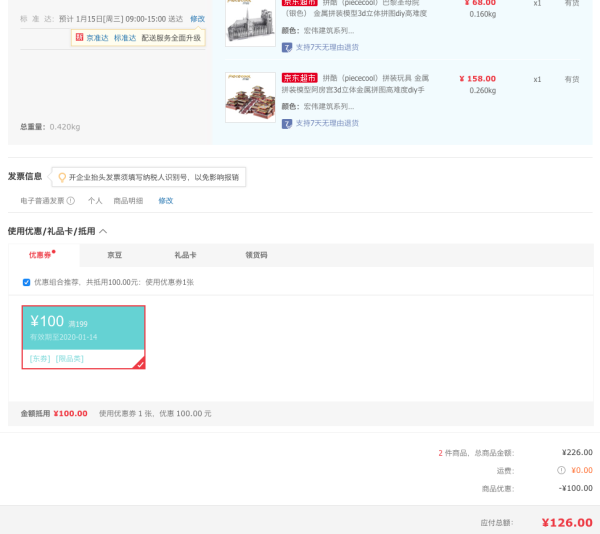Click the 标准达 link in tooltip

click(x=125, y=38)
